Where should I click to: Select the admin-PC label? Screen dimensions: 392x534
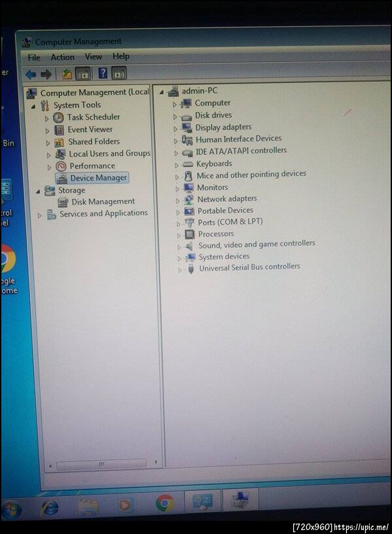[199, 91]
